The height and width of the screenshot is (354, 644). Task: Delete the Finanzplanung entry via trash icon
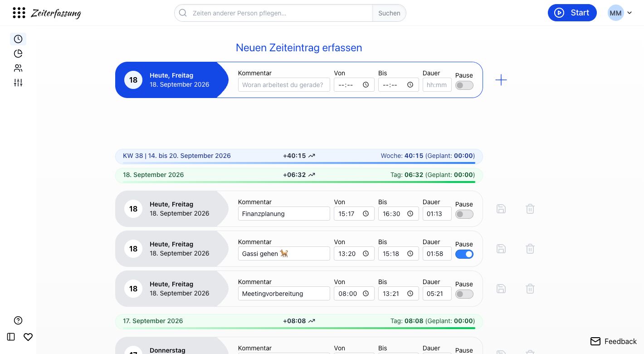[x=530, y=209]
